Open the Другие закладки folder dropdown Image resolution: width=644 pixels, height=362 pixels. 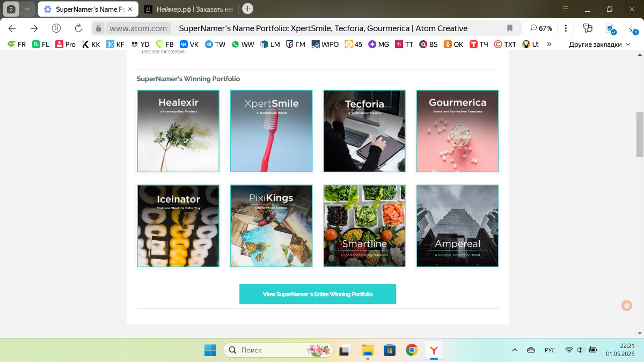pos(599,45)
